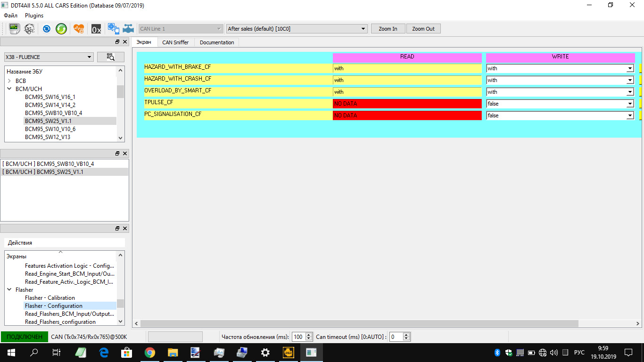
Task: Click the ECU monitor screen toolbar icon
Action: pyautogui.click(x=15, y=29)
